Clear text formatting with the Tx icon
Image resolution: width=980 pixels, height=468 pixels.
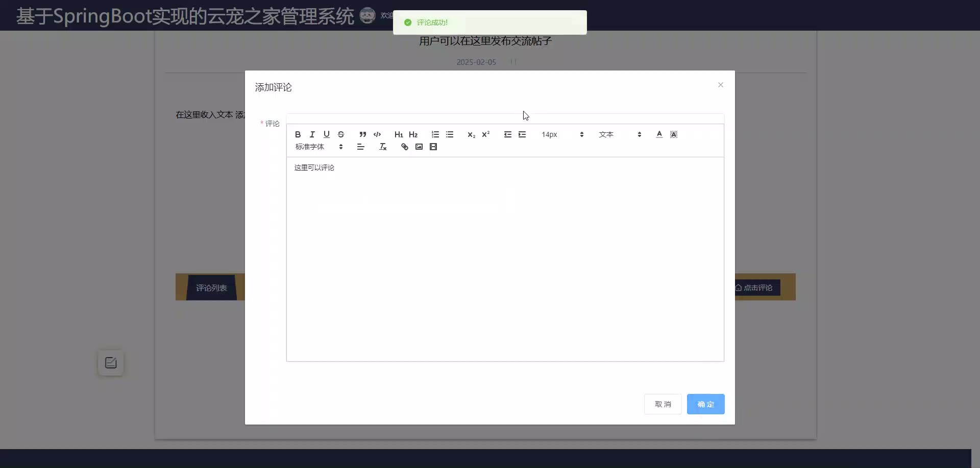pos(383,147)
